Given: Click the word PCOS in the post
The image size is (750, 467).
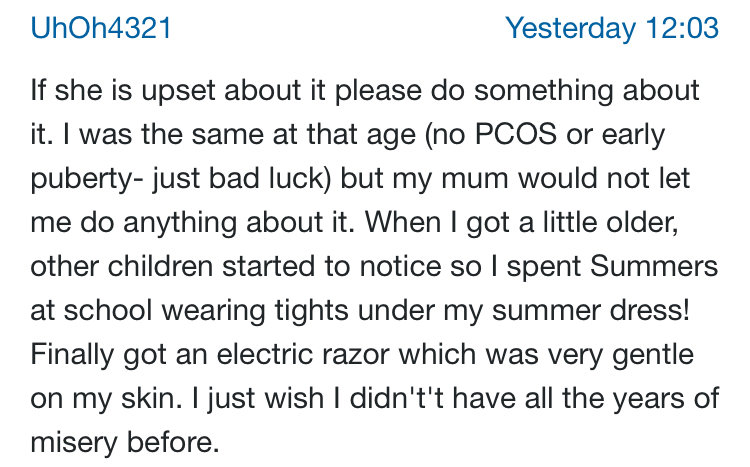Looking at the screenshot, I should (x=516, y=134).
